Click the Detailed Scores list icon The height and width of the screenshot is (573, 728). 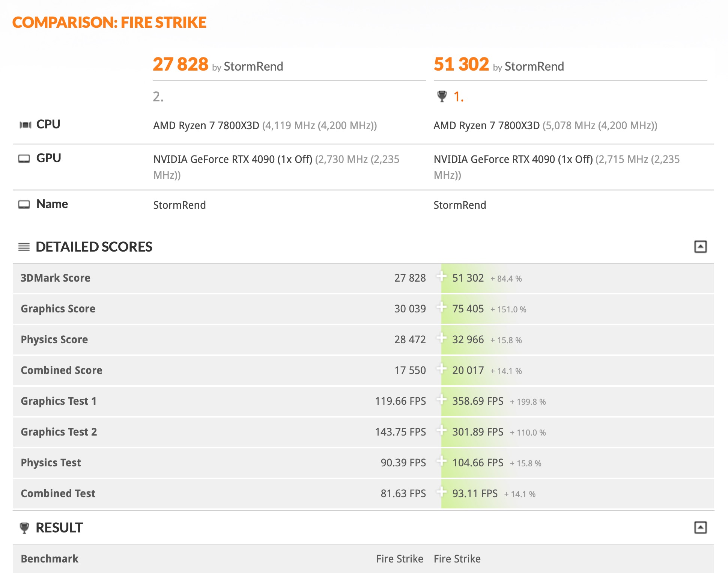click(24, 247)
